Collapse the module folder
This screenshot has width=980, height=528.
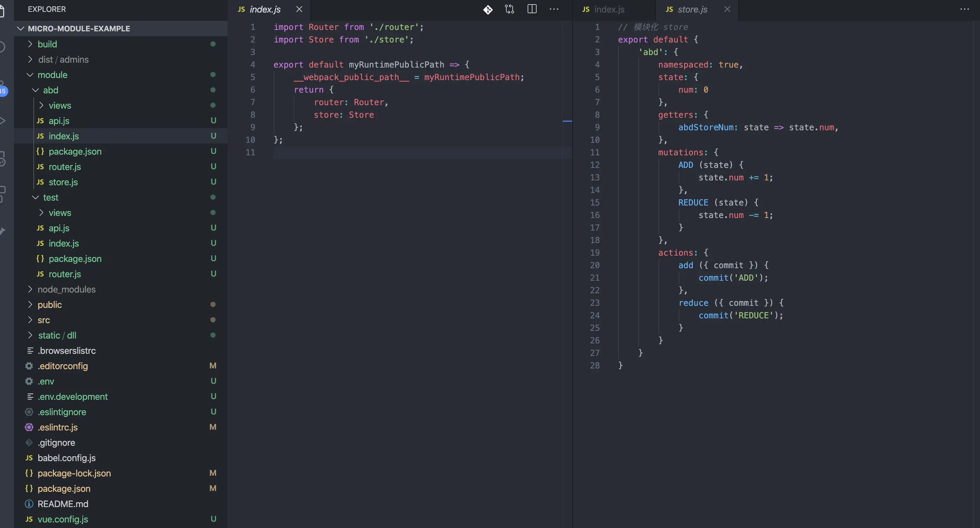click(x=52, y=75)
